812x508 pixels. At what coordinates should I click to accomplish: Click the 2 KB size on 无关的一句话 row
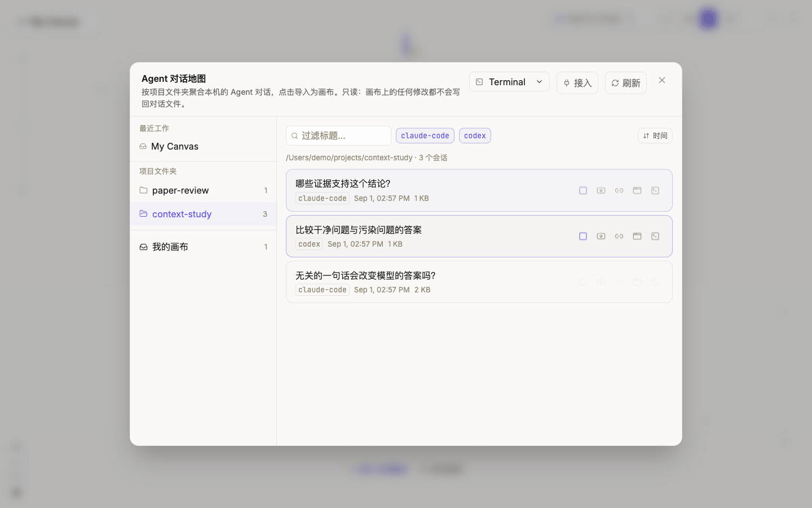click(x=422, y=290)
